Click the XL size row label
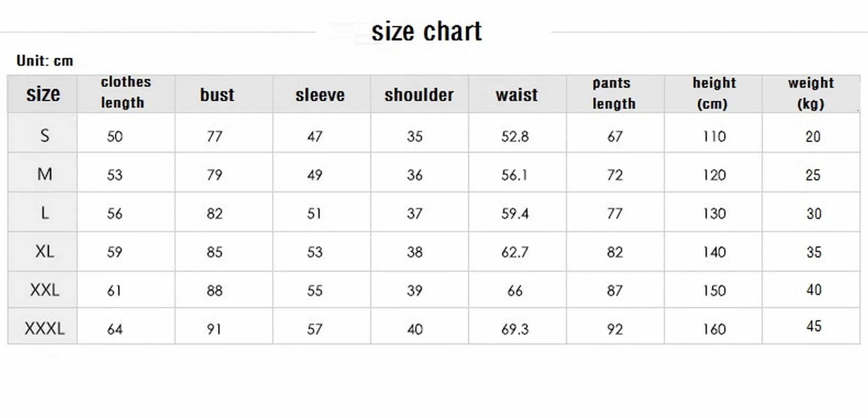This screenshot has height=418, width=868. click(x=44, y=252)
